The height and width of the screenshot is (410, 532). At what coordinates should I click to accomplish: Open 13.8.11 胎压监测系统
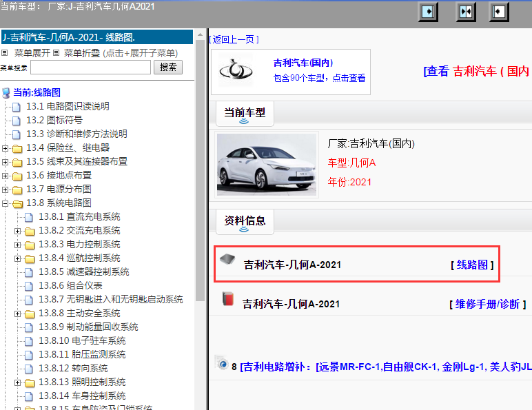(x=82, y=355)
